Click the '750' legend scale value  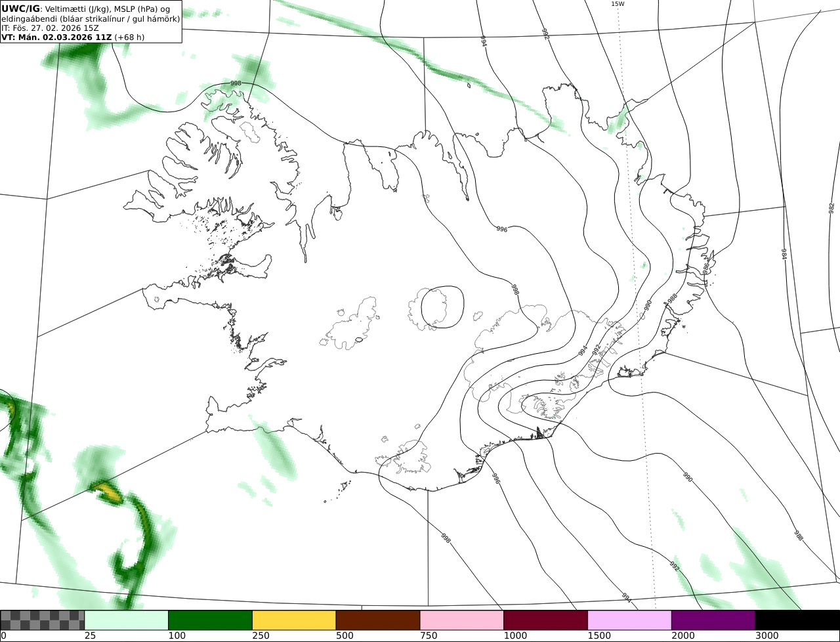429,636
